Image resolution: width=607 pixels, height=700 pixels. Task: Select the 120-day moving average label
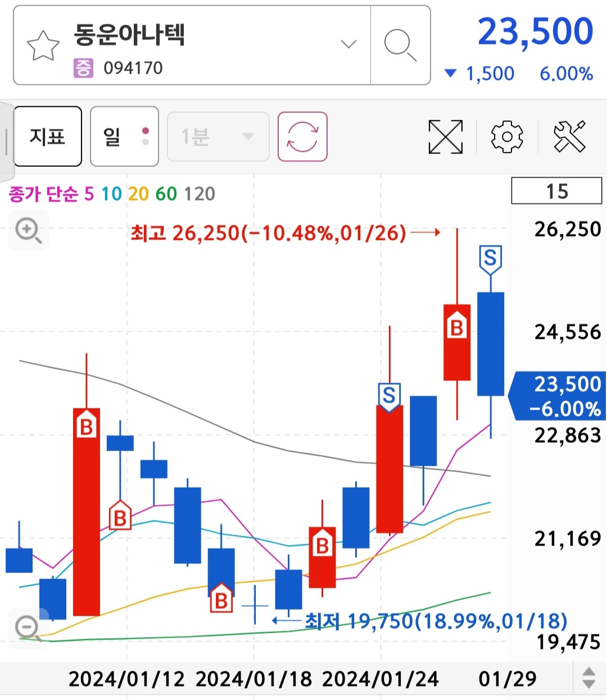[200, 194]
